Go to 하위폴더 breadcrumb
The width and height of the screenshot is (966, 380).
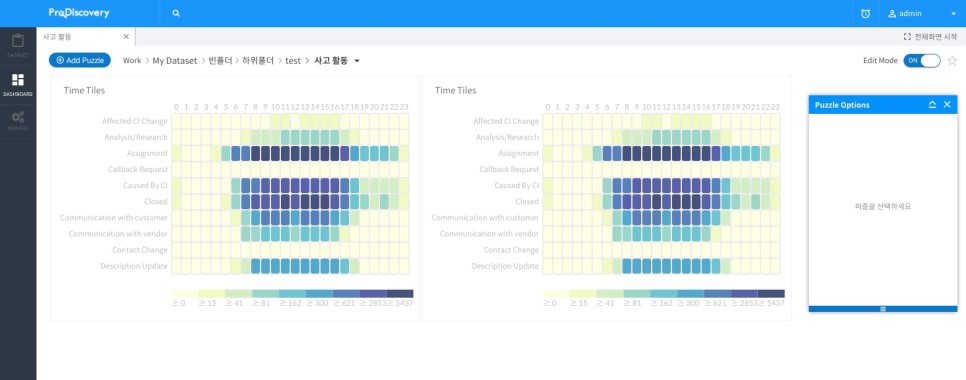(x=258, y=61)
